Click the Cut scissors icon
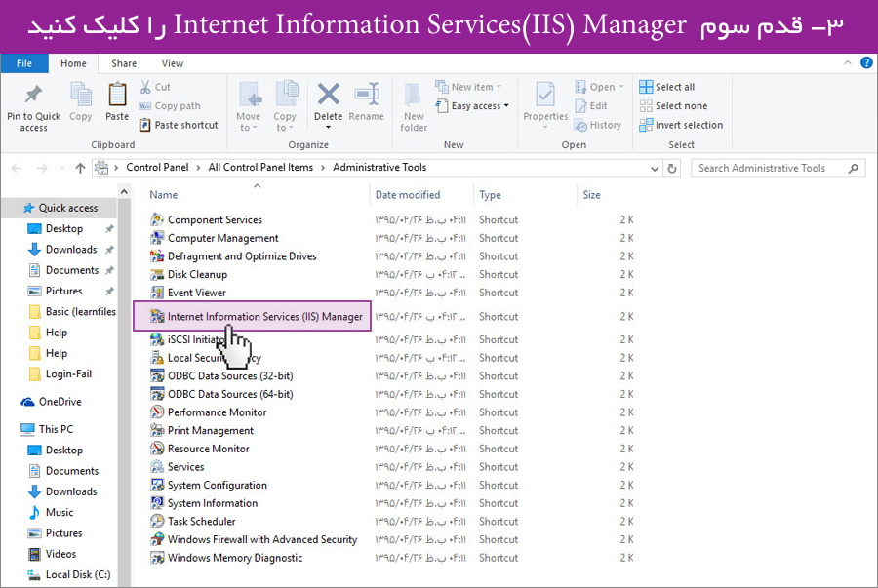 click(x=145, y=87)
